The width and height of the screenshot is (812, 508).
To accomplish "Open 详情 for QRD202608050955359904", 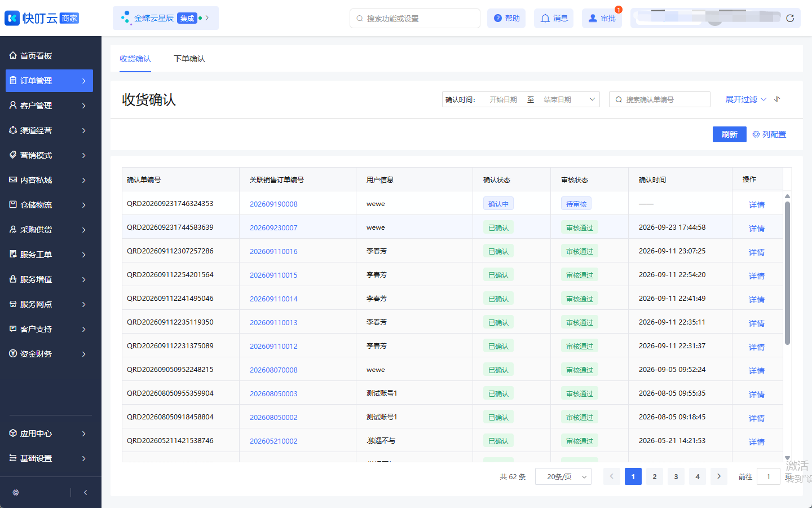I will [x=757, y=395].
